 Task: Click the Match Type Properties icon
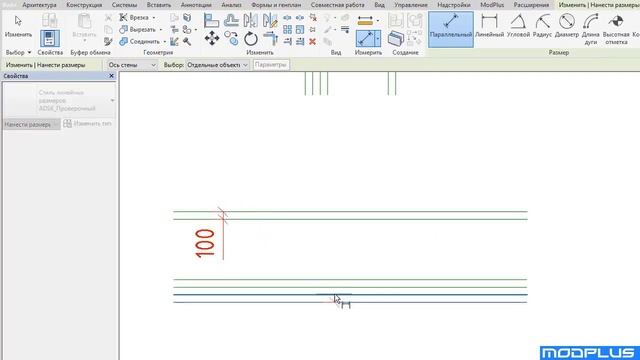click(108, 41)
